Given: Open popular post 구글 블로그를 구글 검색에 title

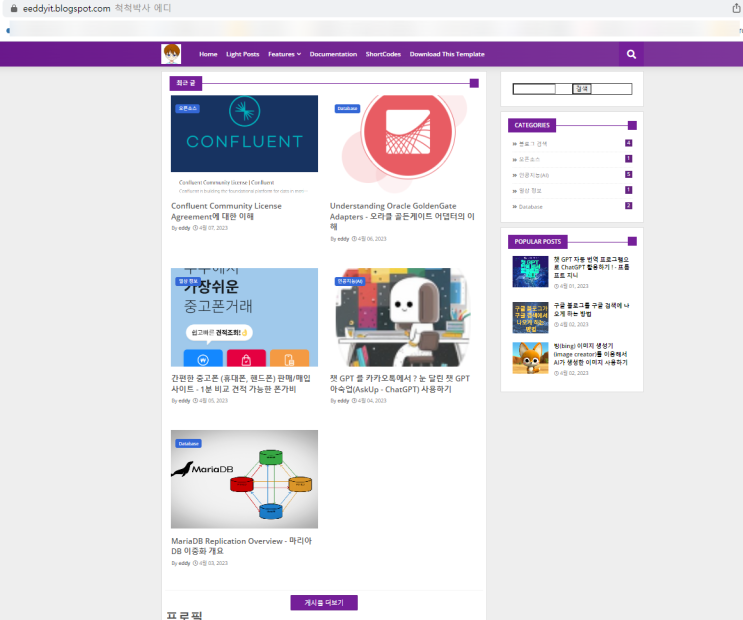Looking at the screenshot, I should coord(591,310).
